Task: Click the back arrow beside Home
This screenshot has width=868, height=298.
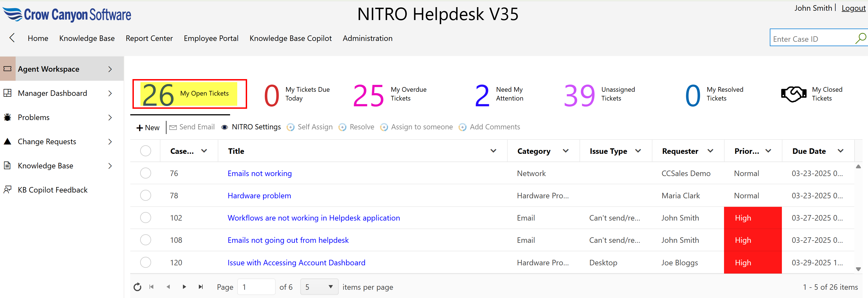Action: point(12,38)
